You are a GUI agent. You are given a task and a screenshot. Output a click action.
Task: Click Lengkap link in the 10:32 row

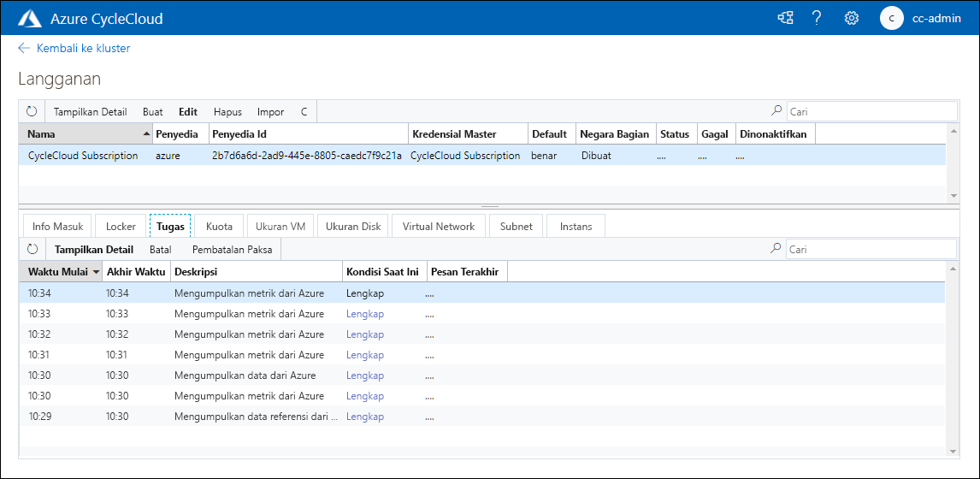click(365, 334)
